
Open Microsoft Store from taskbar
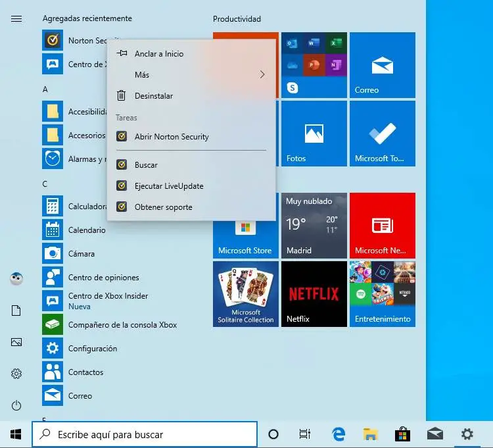click(x=402, y=434)
